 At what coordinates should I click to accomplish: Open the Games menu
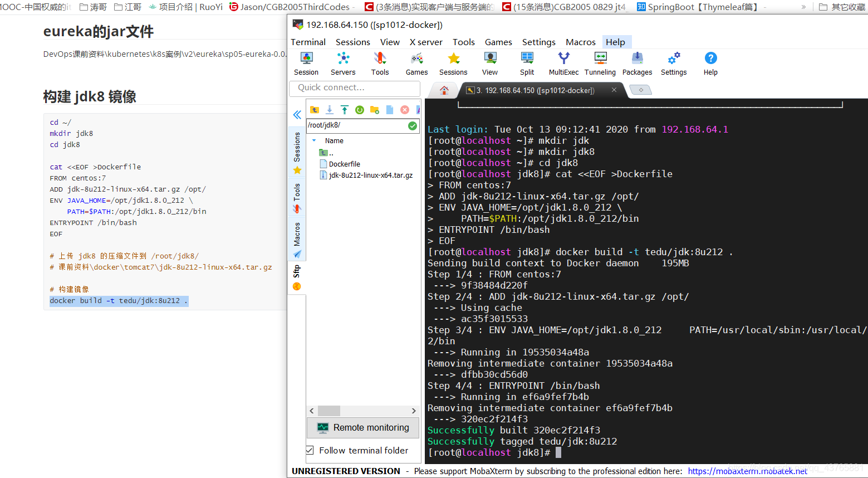click(x=498, y=42)
